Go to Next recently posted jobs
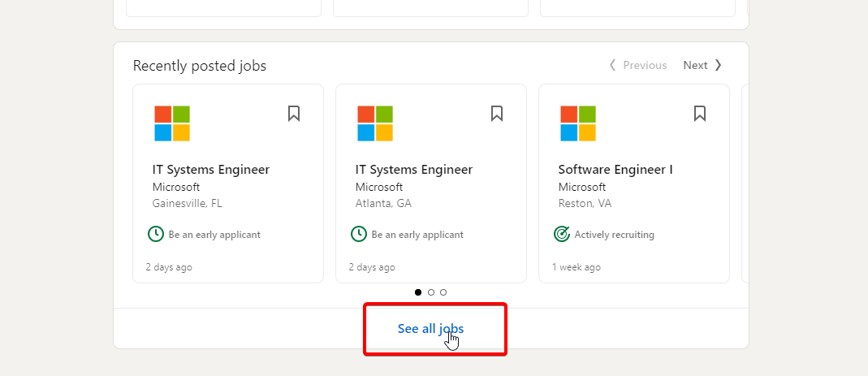Image resolution: width=868 pixels, height=376 pixels. (x=702, y=65)
